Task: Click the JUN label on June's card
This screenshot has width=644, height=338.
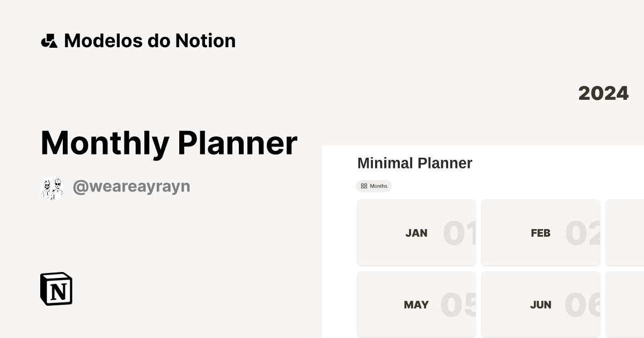Action: [x=540, y=304]
